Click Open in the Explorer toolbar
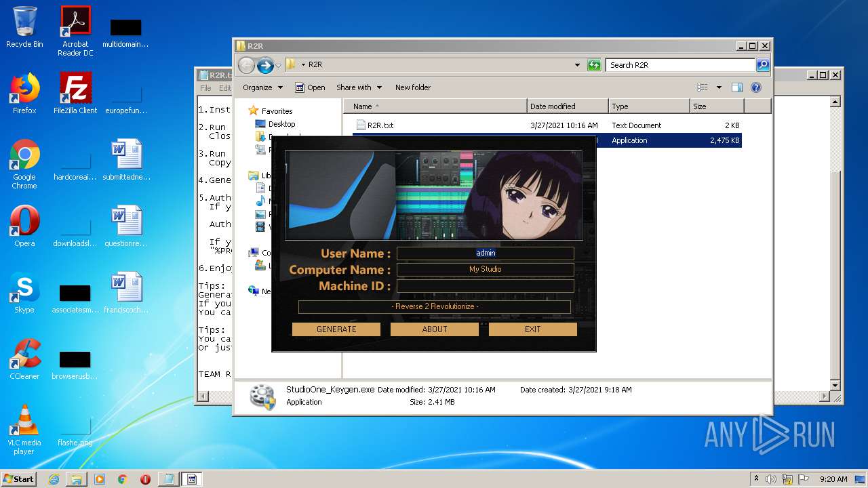The height and width of the screenshot is (488, 868). (310, 87)
